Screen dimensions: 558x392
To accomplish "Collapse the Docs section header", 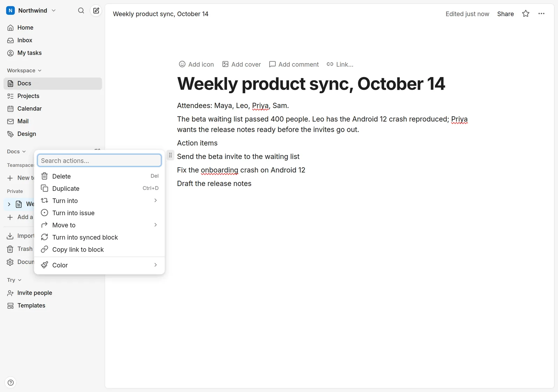I will point(16,151).
